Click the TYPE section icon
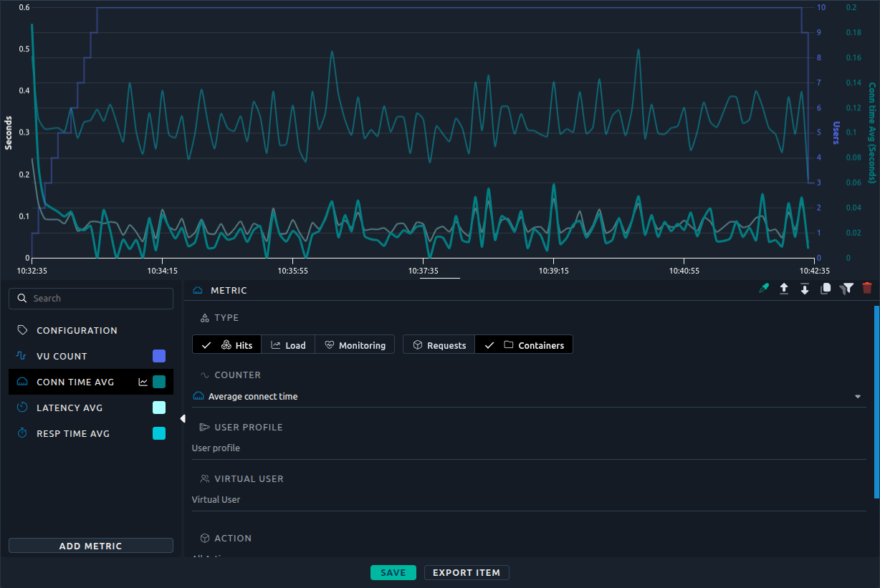This screenshot has width=880, height=588. tap(204, 317)
